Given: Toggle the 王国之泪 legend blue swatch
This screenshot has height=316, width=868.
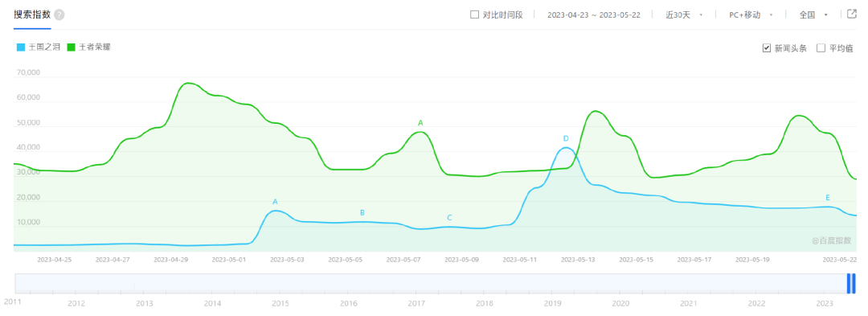Looking at the screenshot, I should (21, 47).
